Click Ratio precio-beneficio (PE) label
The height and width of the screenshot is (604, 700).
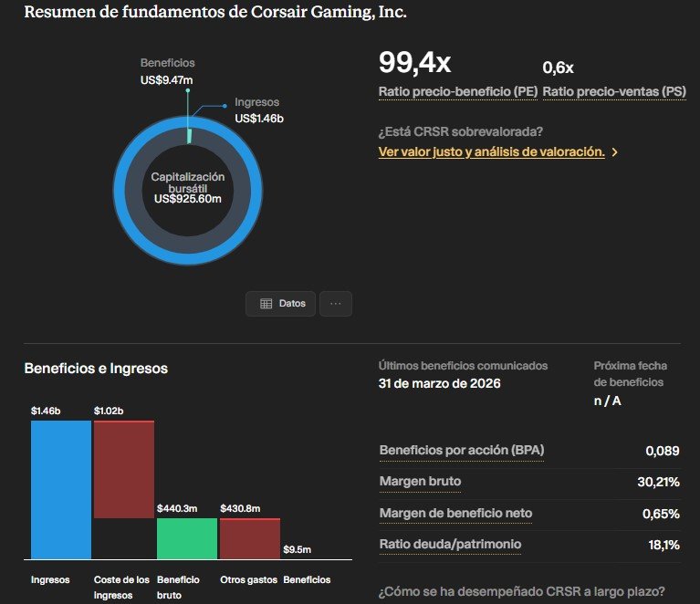pyautogui.click(x=458, y=91)
